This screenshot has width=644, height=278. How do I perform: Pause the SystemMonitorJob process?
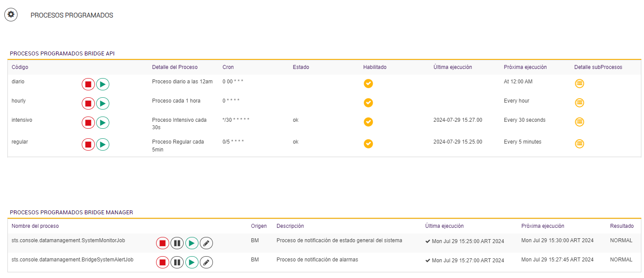(177, 243)
